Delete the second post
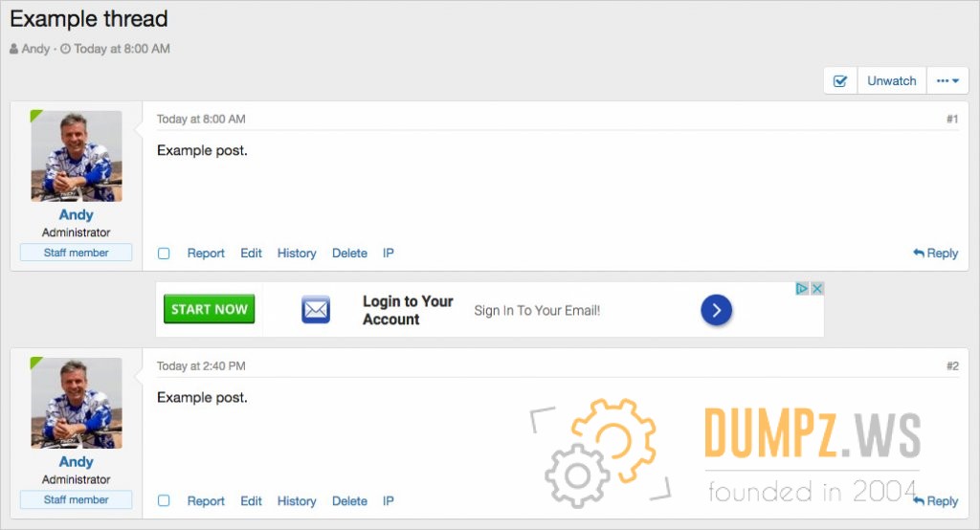The image size is (980, 530). pyautogui.click(x=349, y=500)
